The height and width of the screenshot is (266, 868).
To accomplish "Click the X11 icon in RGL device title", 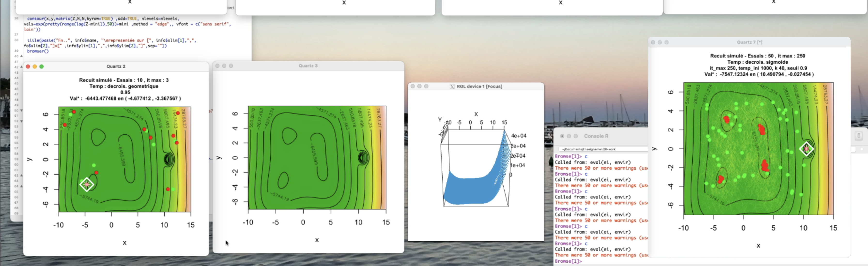I will pyautogui.click(x=452, y=86).
